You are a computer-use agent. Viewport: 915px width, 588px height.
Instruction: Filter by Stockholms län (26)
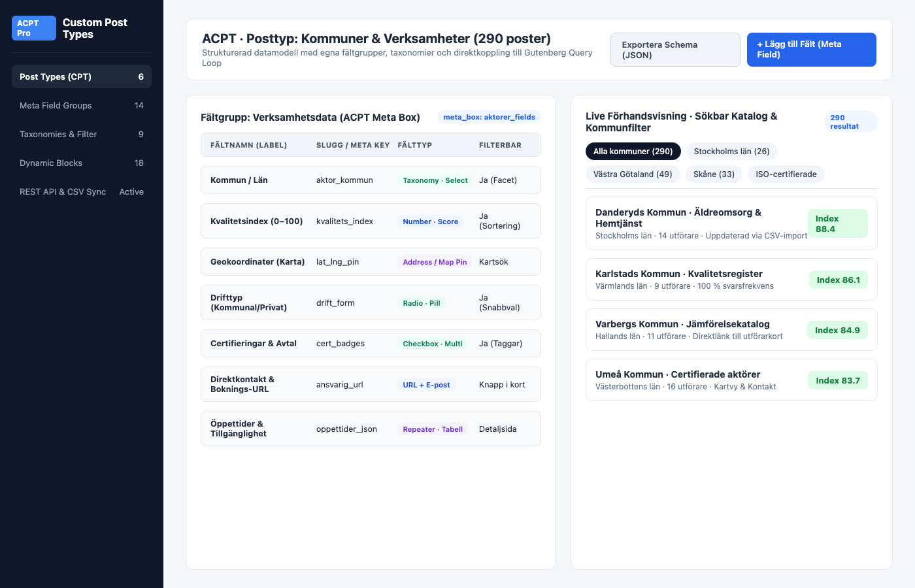[732, 152]
